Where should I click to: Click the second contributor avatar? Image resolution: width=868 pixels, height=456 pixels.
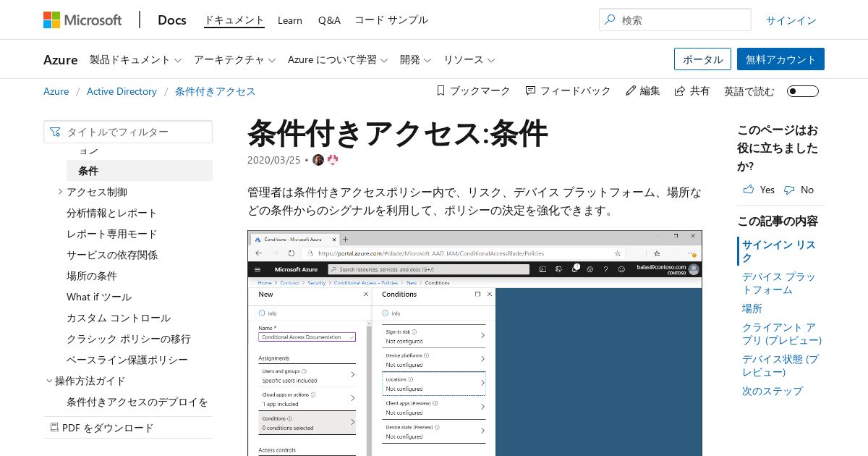point(333,160)
